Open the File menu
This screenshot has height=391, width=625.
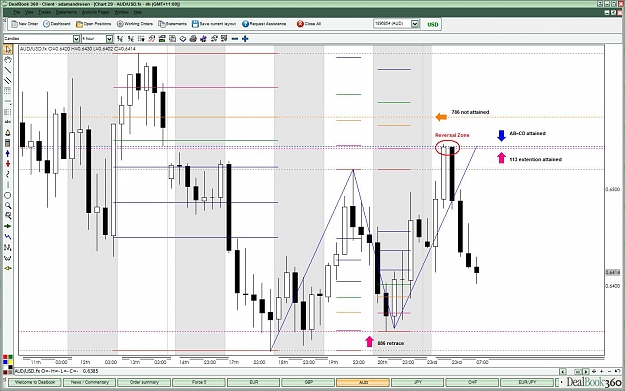(x=16, y=12)
